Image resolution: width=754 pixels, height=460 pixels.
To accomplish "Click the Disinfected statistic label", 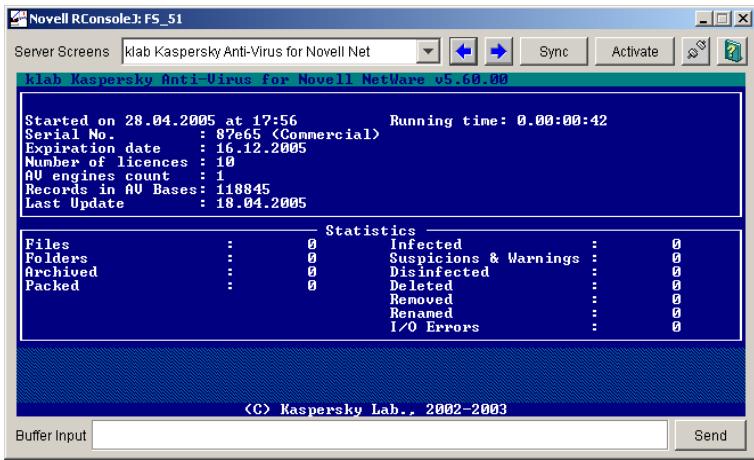I will pyautogui.click(x=439, y=272).
